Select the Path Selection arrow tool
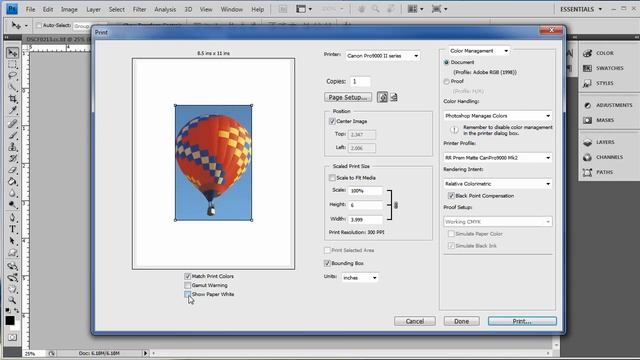Image resolution: width=640 pixels, height=360 pixels. click(x=13, y=241)
